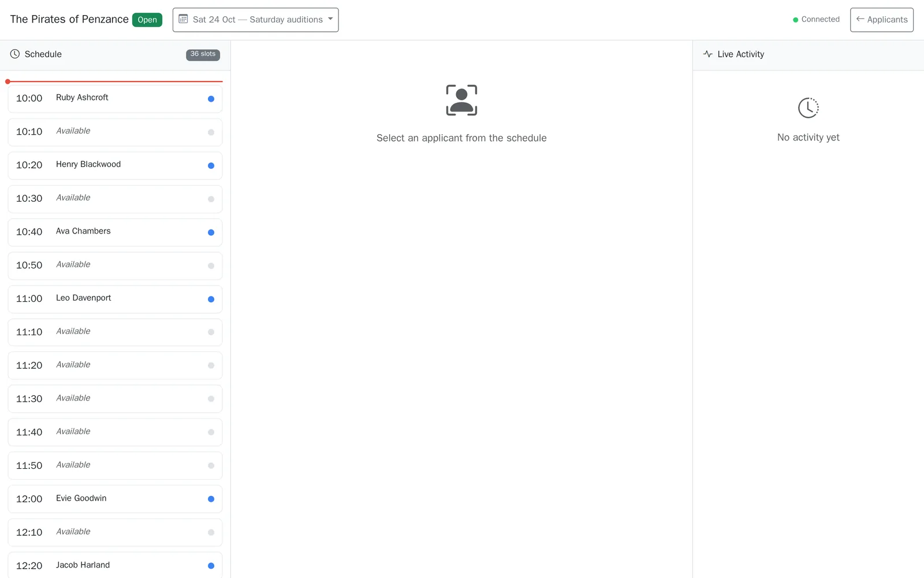This screenshot has width=924, height=578.
Task: Select Ava Chambers in the schedule
Action: (115, 232)
